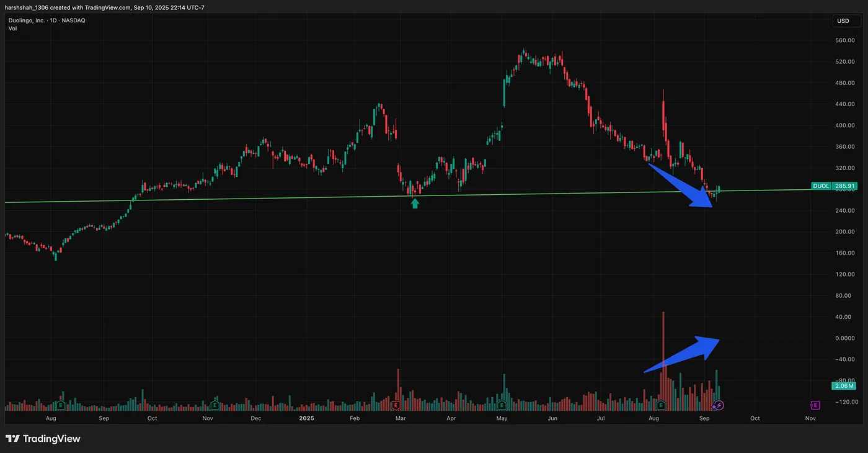Click the Mar label on time axis
868x453 pixels.
(x=401, y=418)
